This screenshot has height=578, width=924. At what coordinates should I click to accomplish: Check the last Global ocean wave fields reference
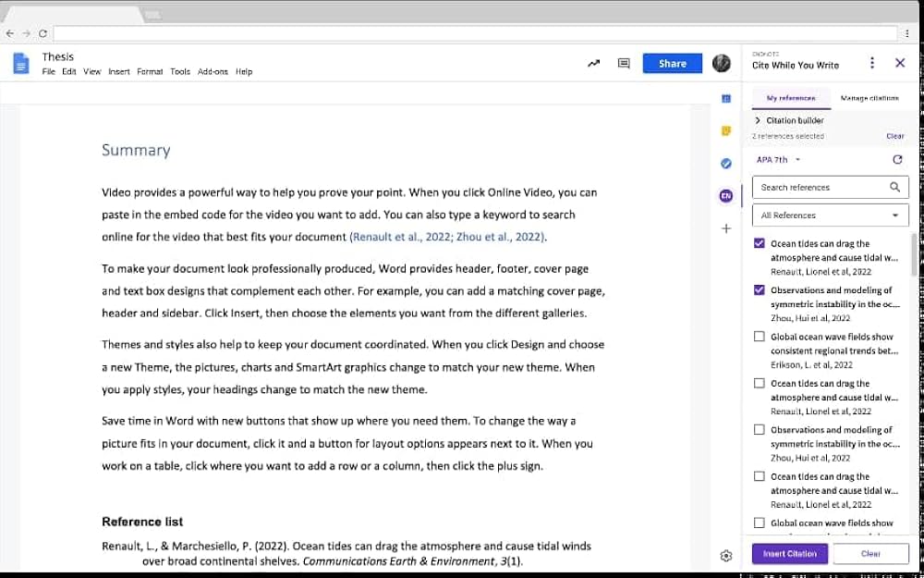pos(759,523)
